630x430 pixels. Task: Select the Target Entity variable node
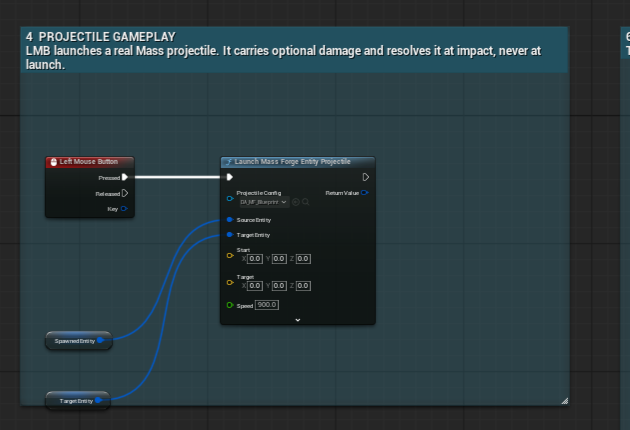tap(78, 401)
